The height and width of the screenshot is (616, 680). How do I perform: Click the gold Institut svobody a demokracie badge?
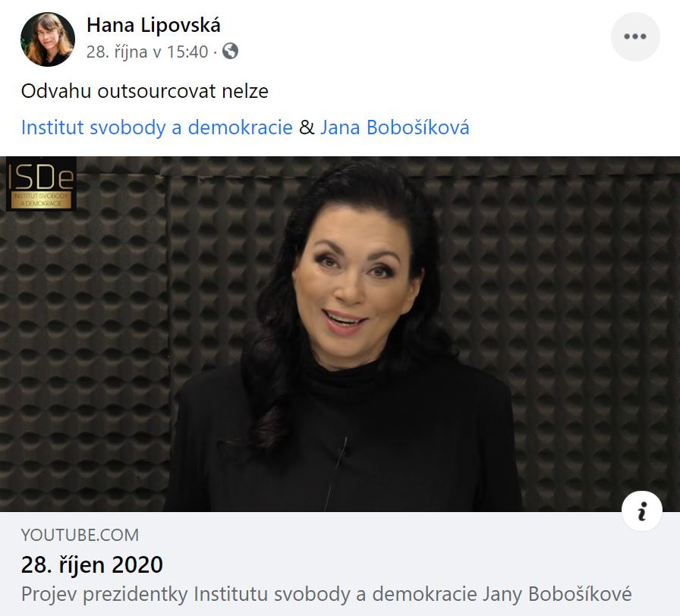pyautogui.click(x=41, y=200)
